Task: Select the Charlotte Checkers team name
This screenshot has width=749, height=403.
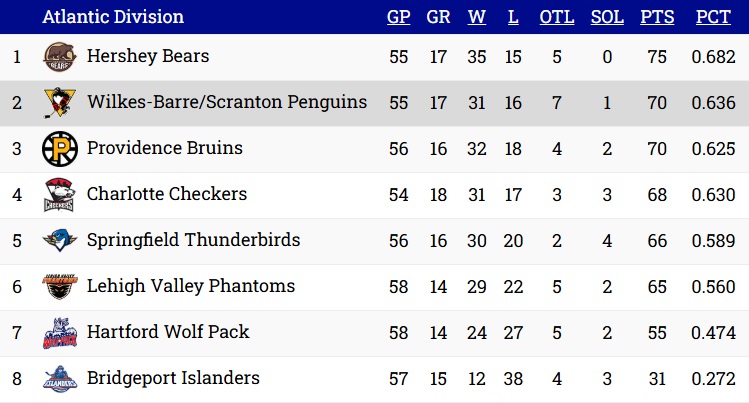Action: point(167,194)
